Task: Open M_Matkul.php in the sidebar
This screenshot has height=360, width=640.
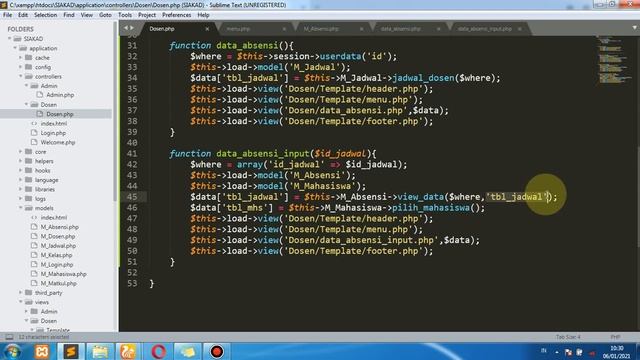Action: [x=58, y=283]
